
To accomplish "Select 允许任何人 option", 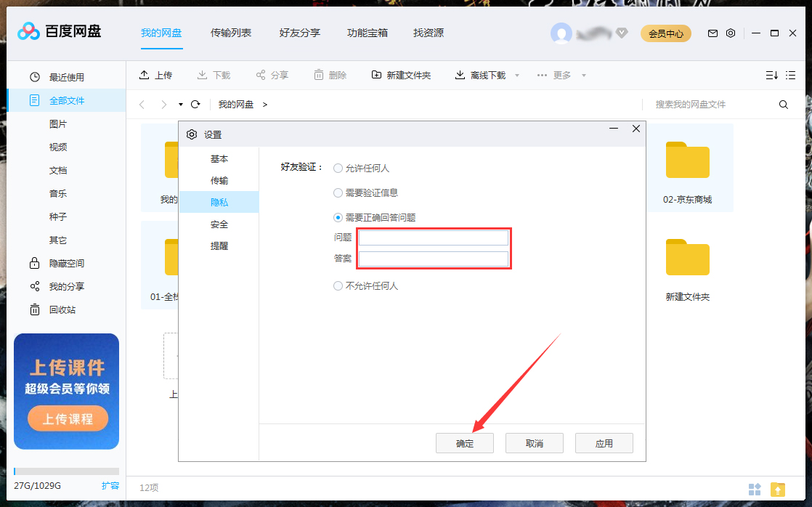I will [x=337, y=168].
